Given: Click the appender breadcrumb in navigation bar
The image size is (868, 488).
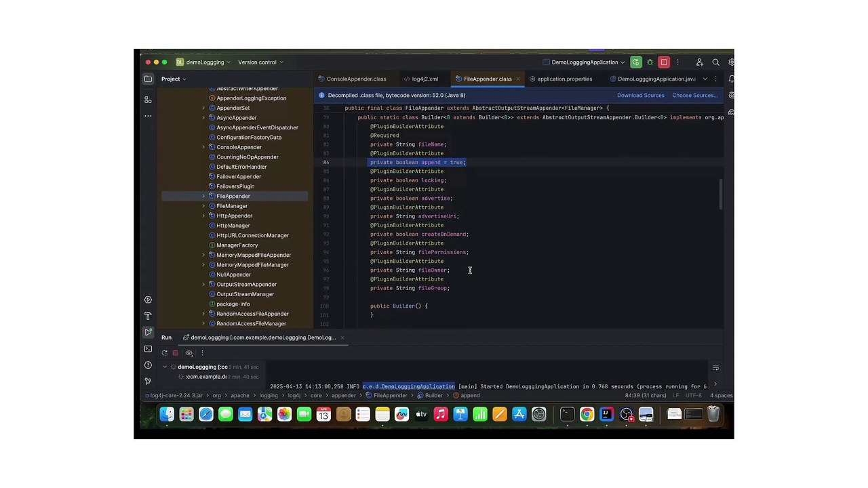Looking at the screenshot, I should click(x=343, y=396).
